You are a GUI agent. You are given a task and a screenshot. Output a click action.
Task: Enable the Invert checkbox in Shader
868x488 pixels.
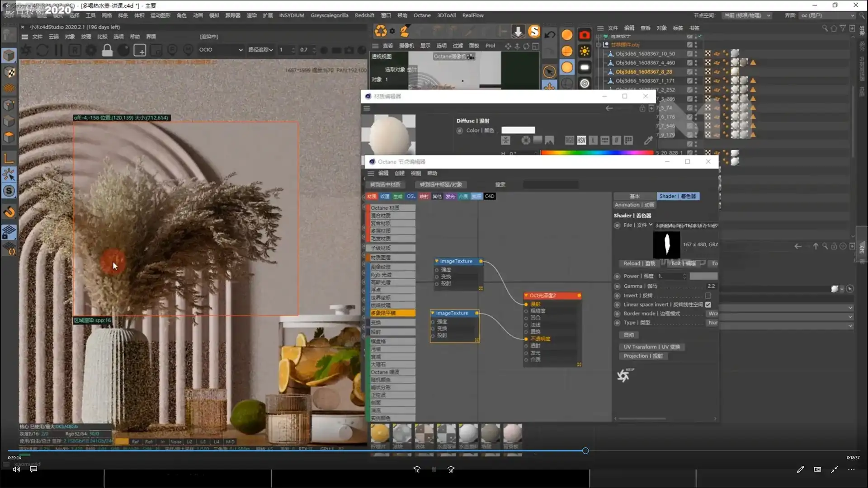coord(708,296)
